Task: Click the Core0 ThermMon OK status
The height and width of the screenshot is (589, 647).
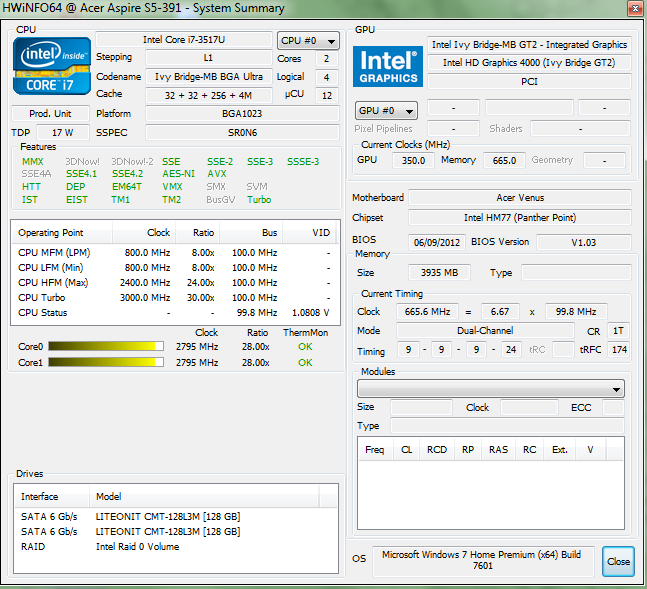Action: click(x=305, y=347)
